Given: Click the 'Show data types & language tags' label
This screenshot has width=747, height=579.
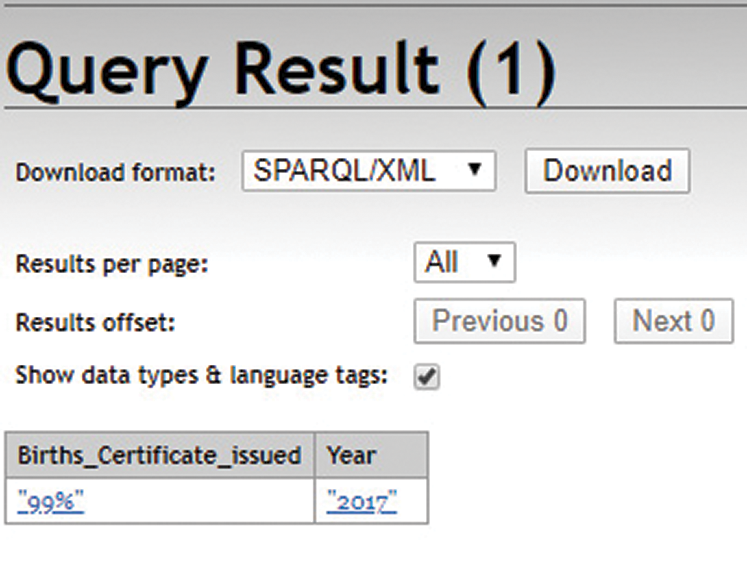Looking at the screenshot, I should [x=201, y=376].
